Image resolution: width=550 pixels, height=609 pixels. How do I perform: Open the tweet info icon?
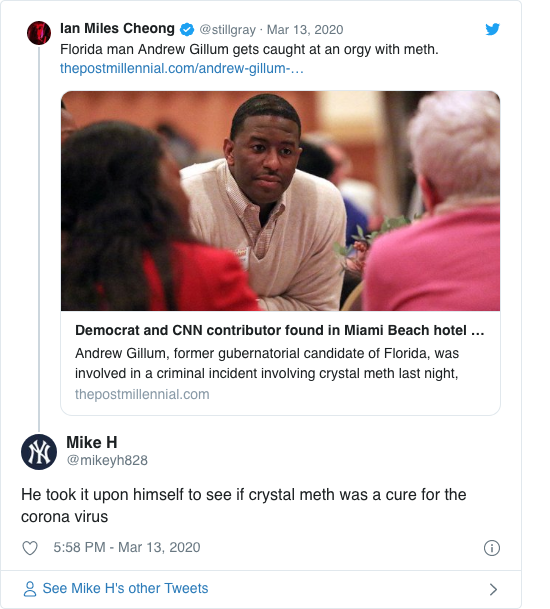492,548
